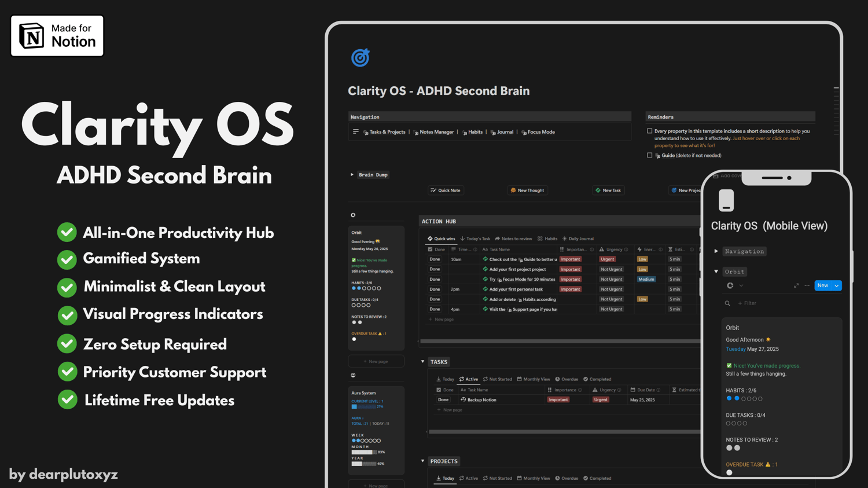Mark 'Add your first personal task' as Done

coord(435,289)
